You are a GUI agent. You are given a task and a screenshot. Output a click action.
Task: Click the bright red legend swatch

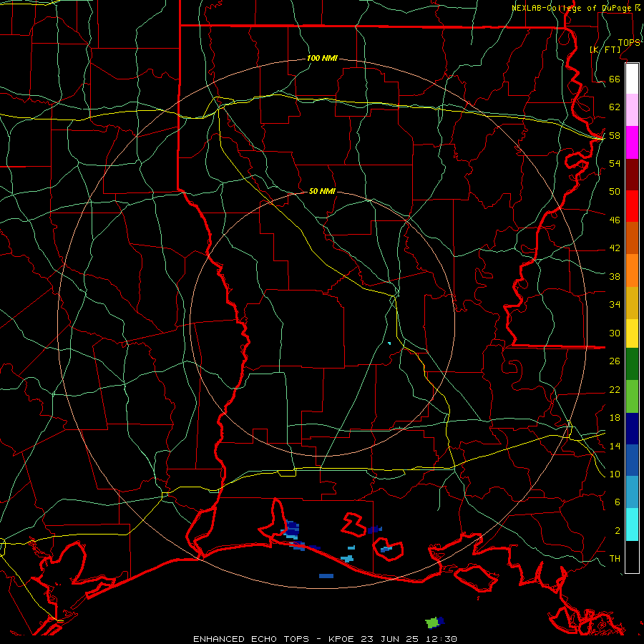click(x=632, y=206)
